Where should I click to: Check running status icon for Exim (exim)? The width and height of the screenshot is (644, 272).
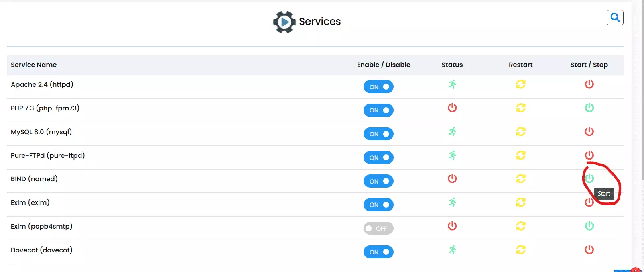[452, 202]
